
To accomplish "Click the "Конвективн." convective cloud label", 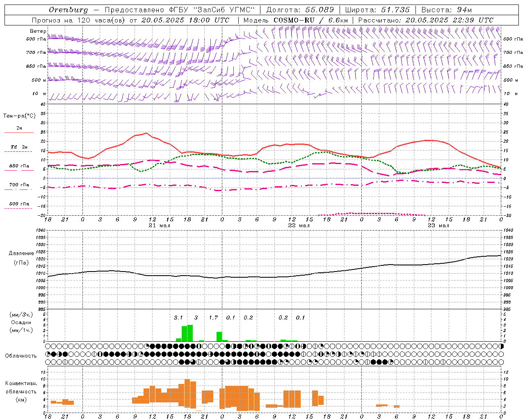I will (x=21, y=384).
